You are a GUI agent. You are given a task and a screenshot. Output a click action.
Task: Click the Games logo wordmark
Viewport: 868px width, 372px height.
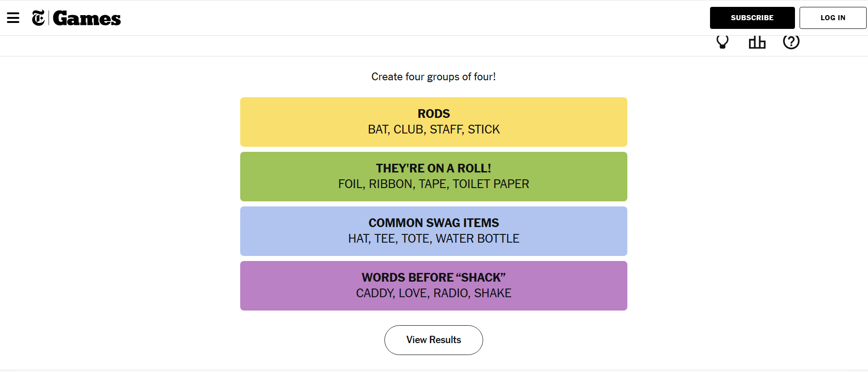(87, 18)
